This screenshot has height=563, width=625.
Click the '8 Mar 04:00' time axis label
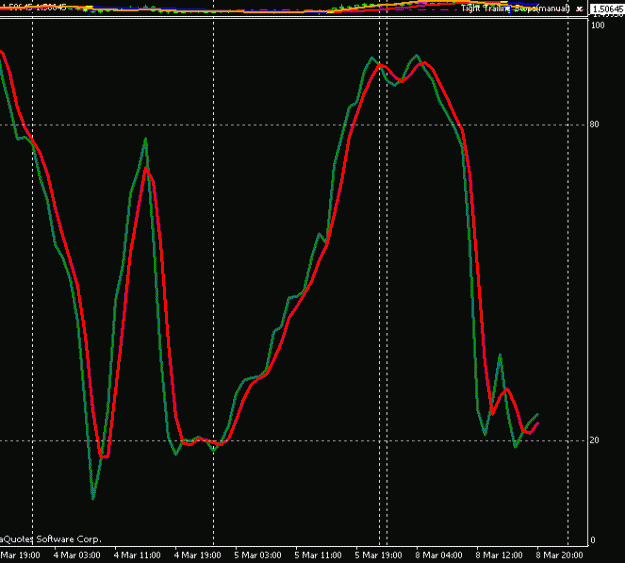(439, 555)
